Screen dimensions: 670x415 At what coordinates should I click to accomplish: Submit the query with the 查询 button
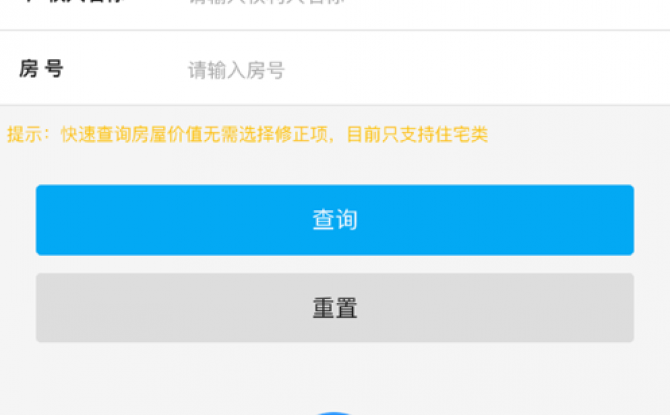(x=335, y=220)
